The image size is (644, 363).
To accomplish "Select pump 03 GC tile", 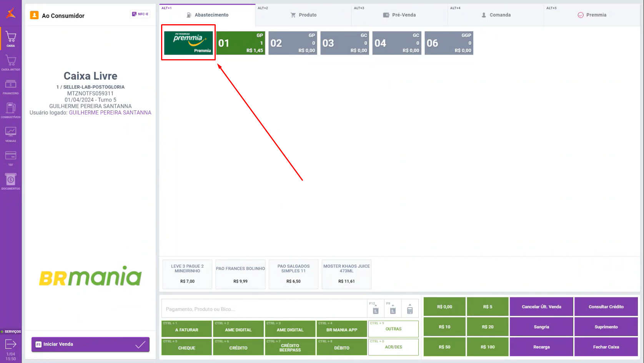I will tap(345, 43).
